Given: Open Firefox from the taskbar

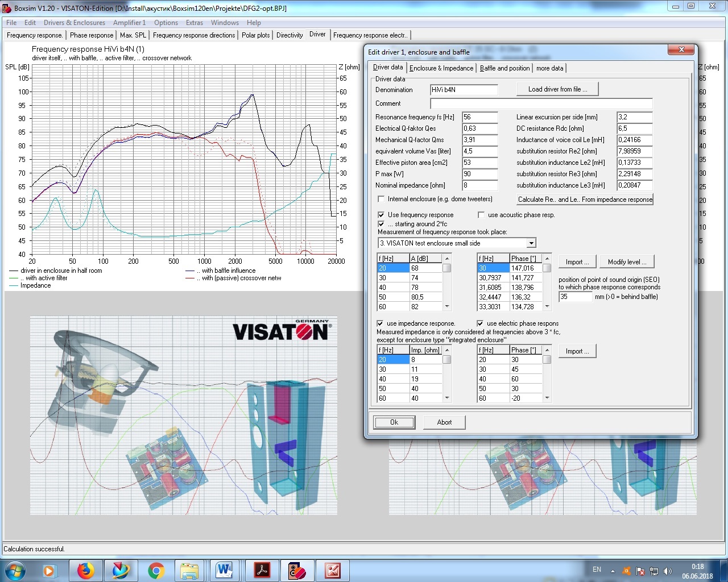Looking at the screenshot, I should 85,570.
